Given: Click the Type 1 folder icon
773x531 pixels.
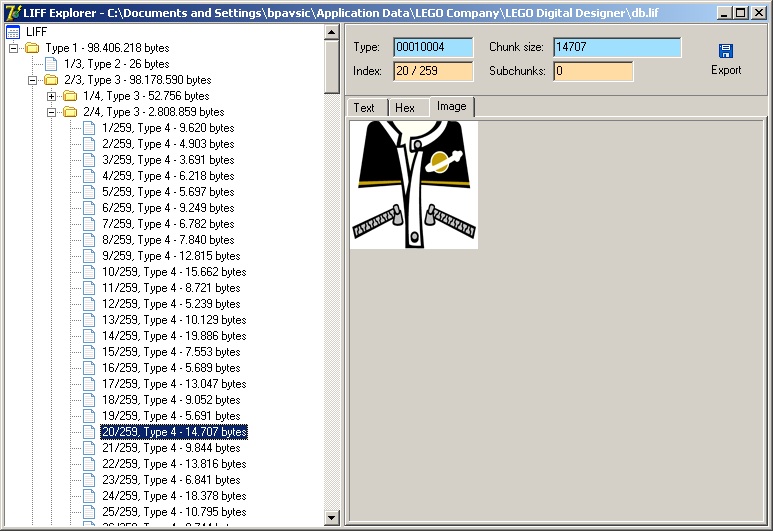Looking at the screenshot, I should coord(32,48).
